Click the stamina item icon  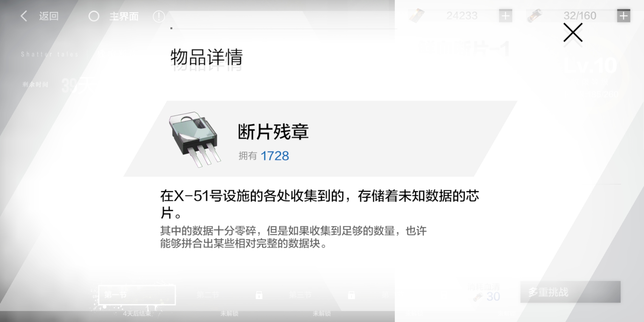[535, 16]
